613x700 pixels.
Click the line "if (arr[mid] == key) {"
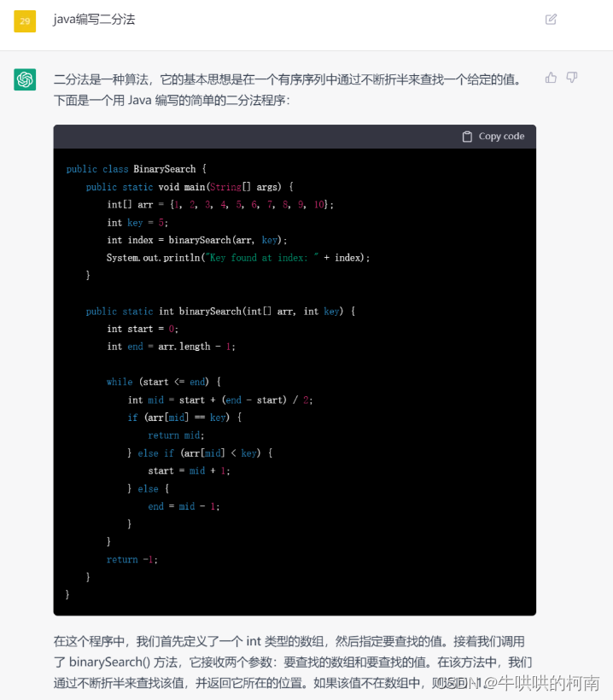pos(184,417)
